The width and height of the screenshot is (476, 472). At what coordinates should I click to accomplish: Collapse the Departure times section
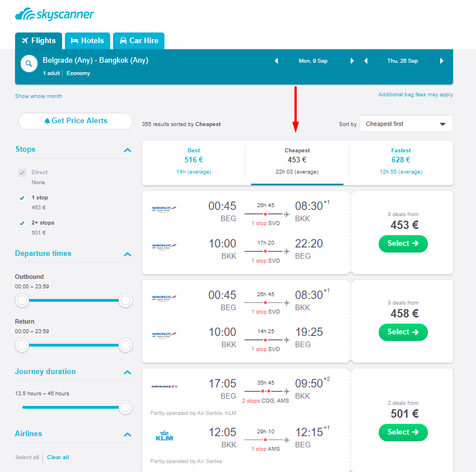point(128,254)
